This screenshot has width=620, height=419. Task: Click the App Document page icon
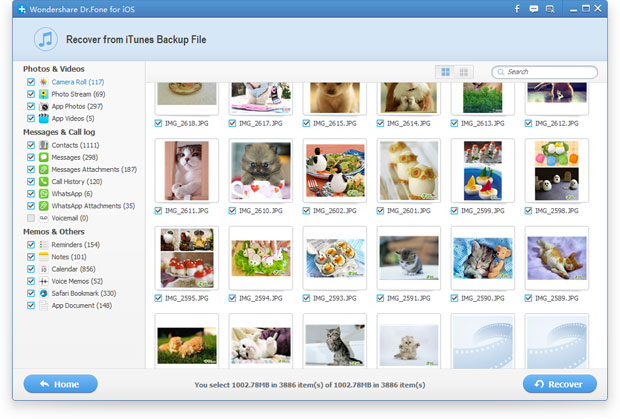pyautogui.click(x=43, y=306)
